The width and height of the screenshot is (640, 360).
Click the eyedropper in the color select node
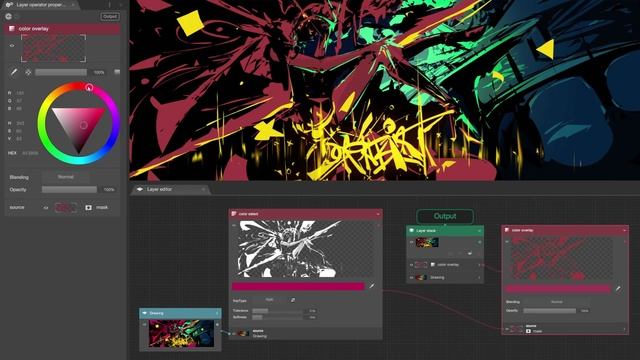371,286
